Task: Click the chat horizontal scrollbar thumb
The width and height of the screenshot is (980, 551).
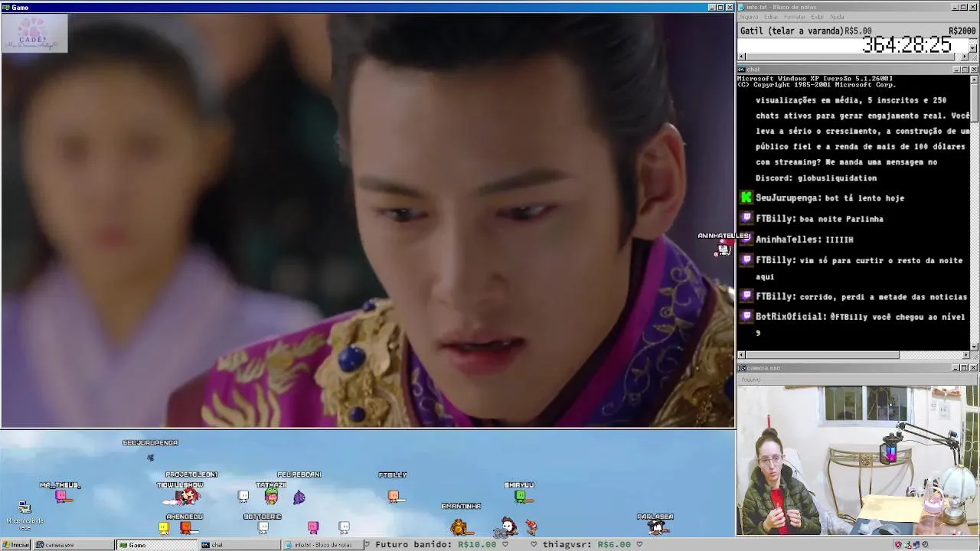Action: point(822,355)
